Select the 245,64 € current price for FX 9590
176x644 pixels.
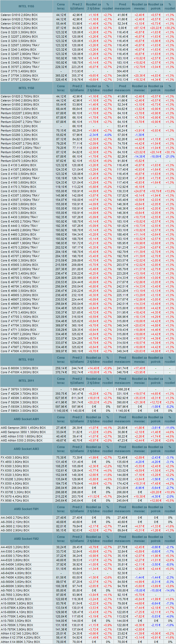point(61,501)
